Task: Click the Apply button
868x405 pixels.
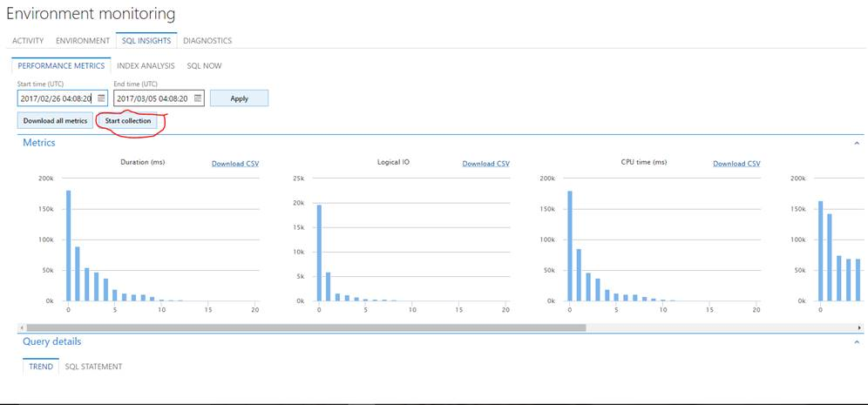Action: click(x=239, y=98)
